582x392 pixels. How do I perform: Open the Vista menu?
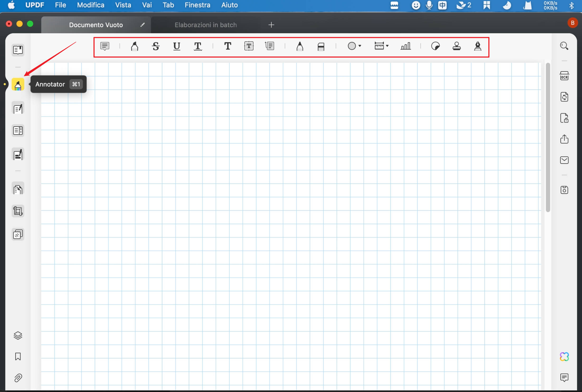tap(123, 5)
